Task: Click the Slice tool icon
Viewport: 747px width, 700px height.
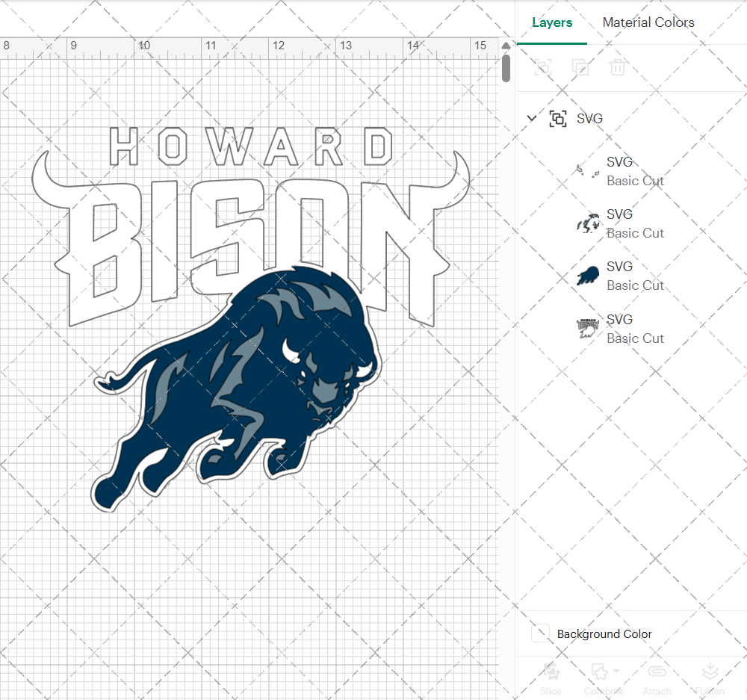Action: [551, 672]
